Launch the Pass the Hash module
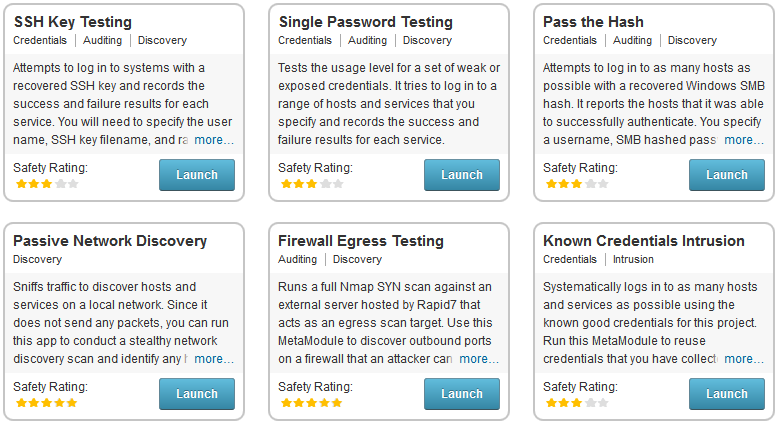 tap(726, 175)
